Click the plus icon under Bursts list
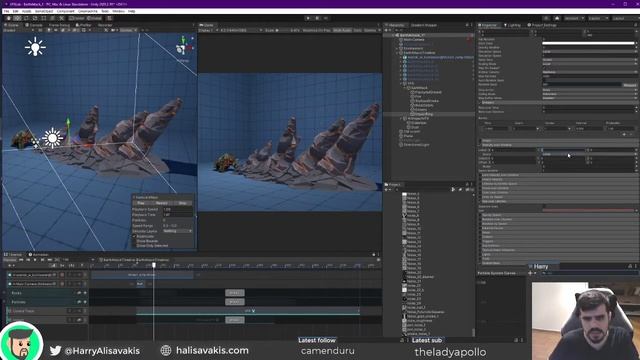 pos(624,134)
